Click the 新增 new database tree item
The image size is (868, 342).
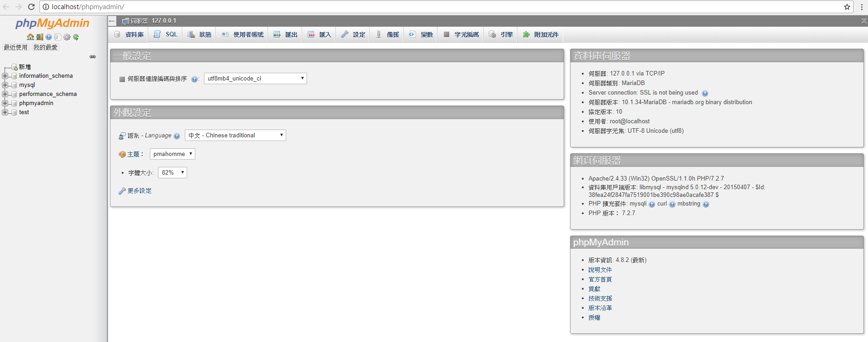point(25,67)
